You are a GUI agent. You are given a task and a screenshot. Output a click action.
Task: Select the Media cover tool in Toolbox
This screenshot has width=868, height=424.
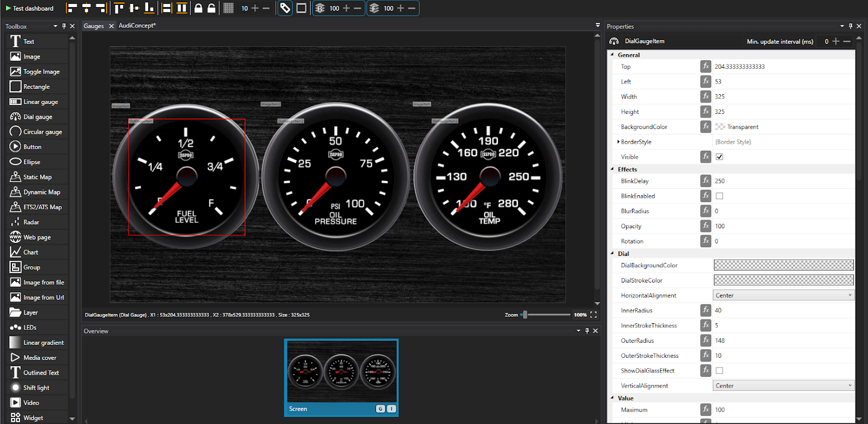[x=38, y=358]
